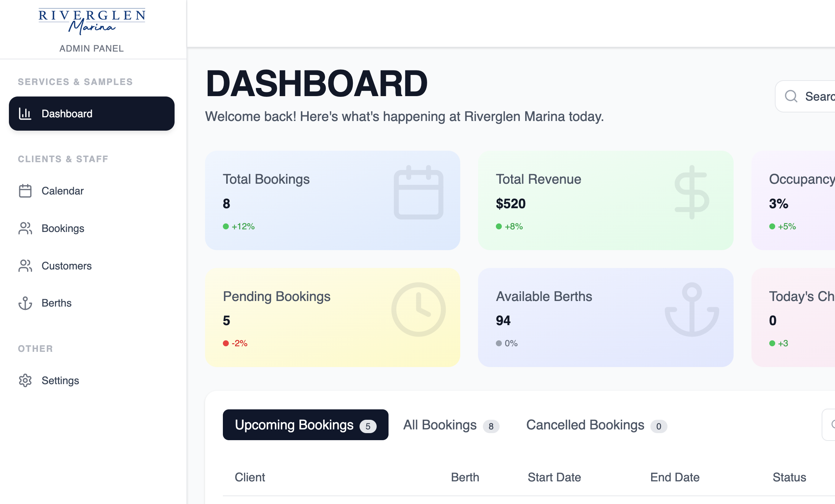Click the Bookings people icon in sidebar
Viewport: 835px width, 504px height.
(x=25, y=228)
